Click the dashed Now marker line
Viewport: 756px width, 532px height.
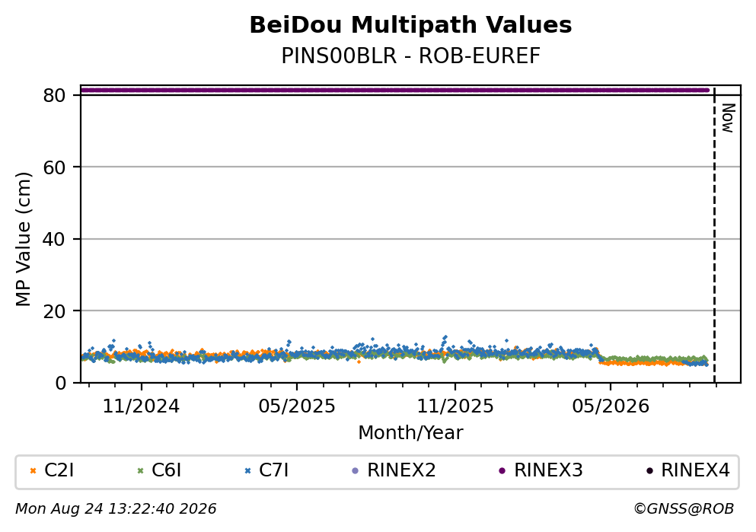click(714, 235)
